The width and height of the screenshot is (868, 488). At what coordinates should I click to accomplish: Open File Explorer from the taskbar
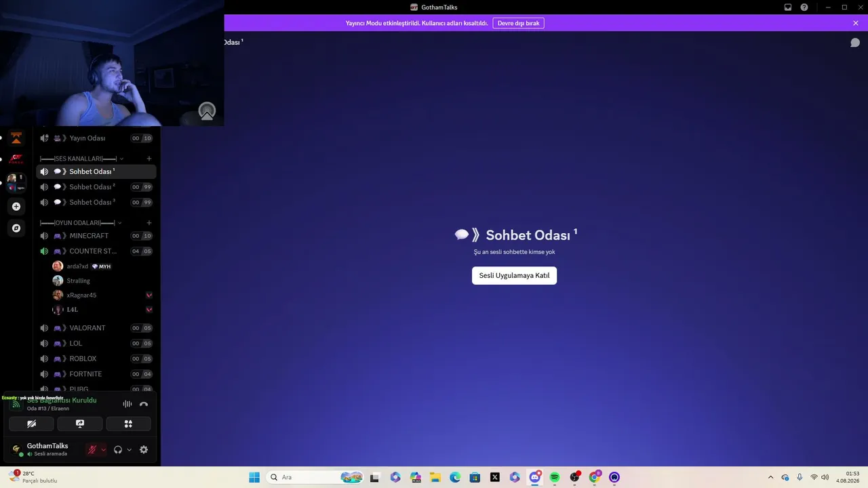[435, 477]
